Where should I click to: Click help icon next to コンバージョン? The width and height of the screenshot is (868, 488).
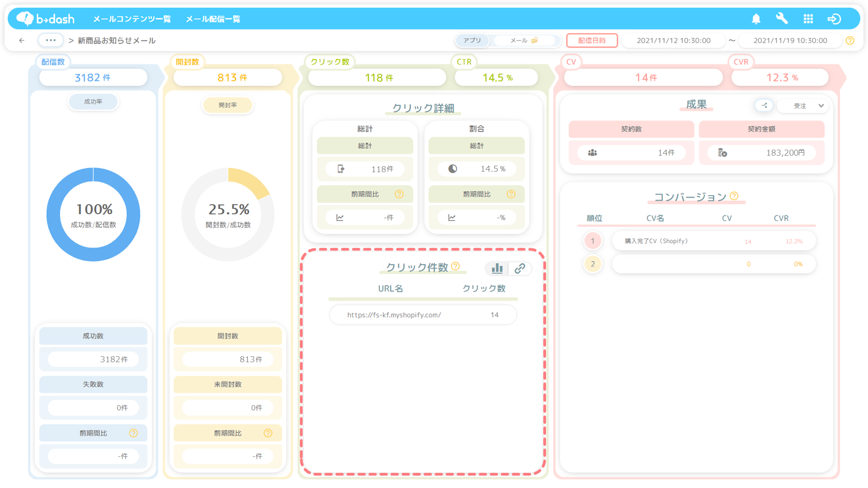click(734, 196)
